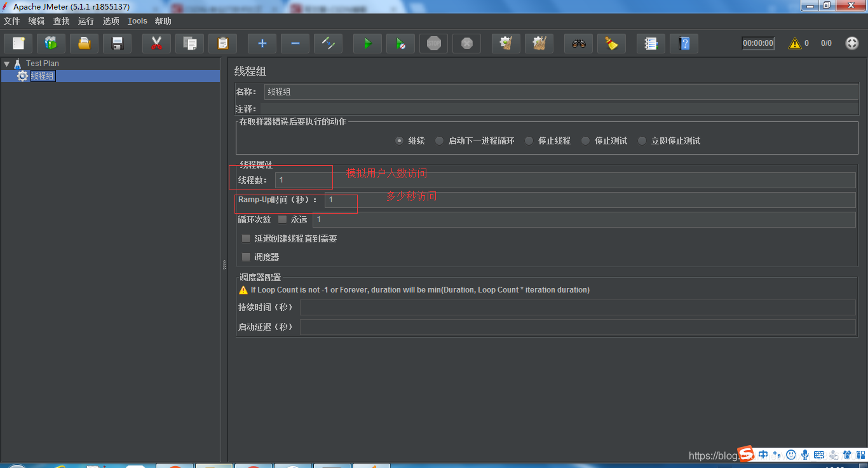This screenshot has height=468, width=868.
Task: Click the Sogou input method tray icon
Action: point(745,455)
